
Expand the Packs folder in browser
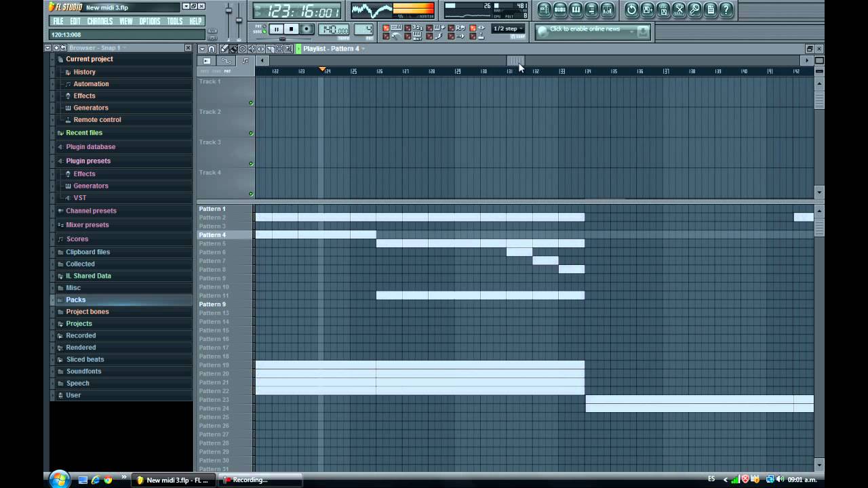[75, 300]
